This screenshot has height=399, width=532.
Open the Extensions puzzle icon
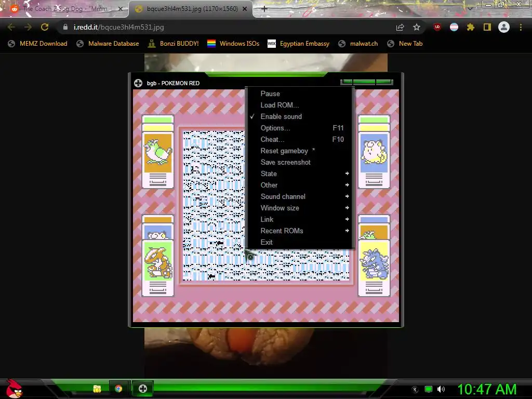coord(471,27)
